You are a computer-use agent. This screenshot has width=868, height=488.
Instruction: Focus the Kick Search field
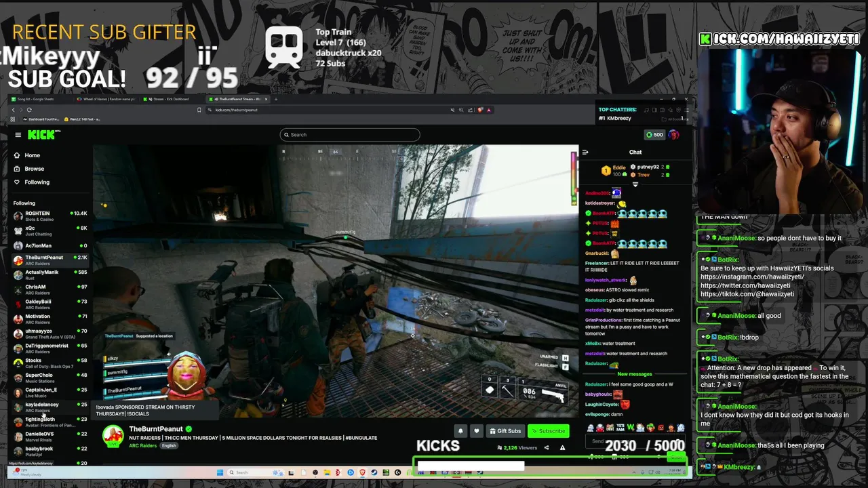coord(350,135)
